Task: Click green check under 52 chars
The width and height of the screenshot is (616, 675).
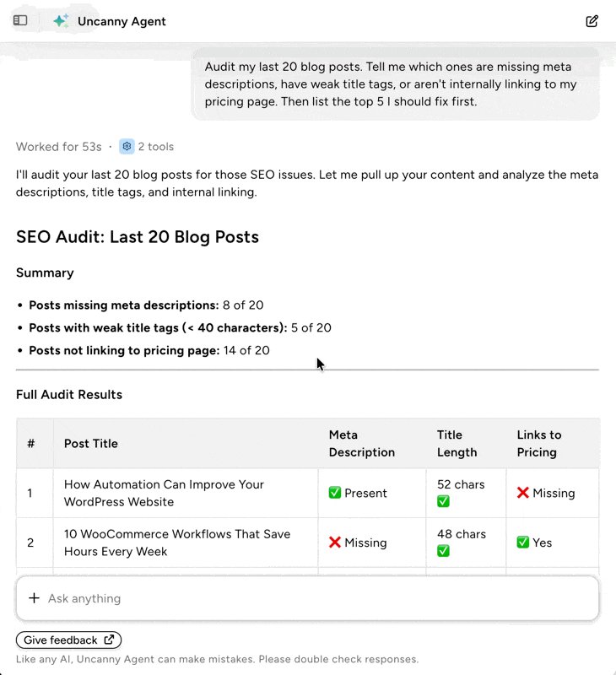Action: pyautogui.click(x=443, y=501)
